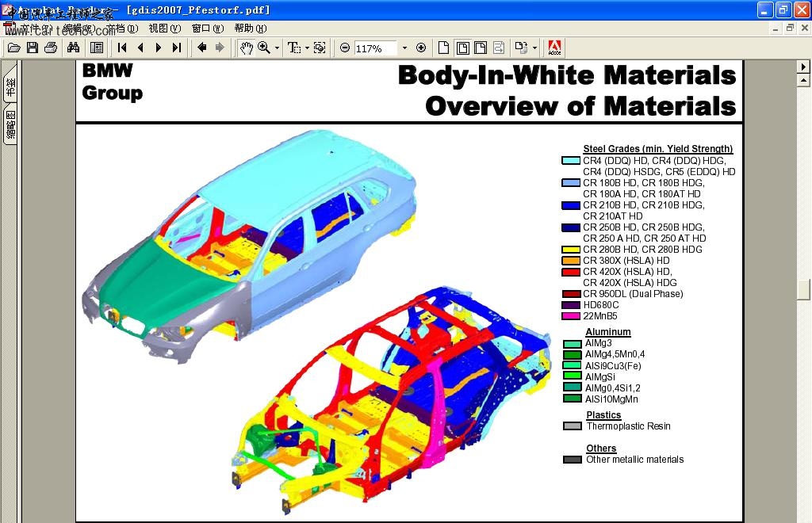Click the 'Aluminum' legend heading
The image size is (812, 523).
pos(608,332)
